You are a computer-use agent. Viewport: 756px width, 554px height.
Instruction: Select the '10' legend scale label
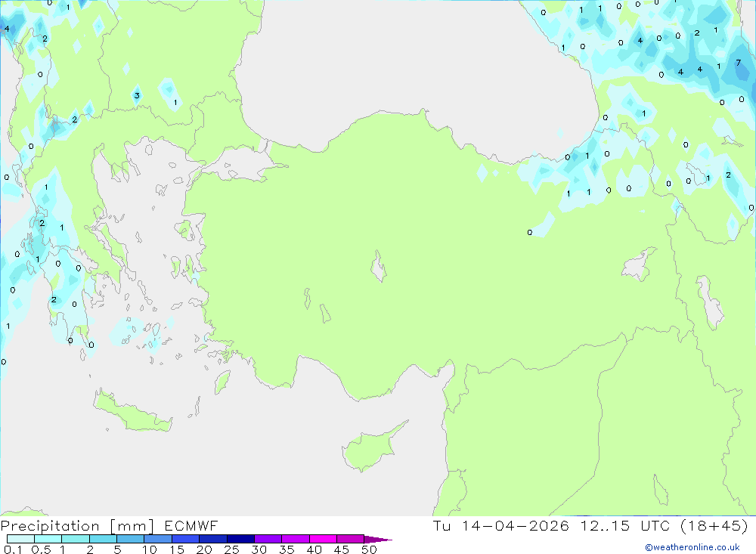tap(150, 549)
